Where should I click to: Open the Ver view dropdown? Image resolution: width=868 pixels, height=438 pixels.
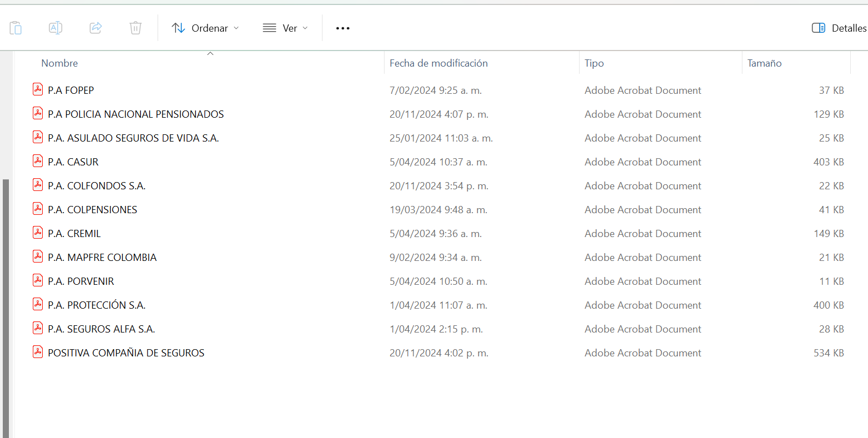pos(285,28)
